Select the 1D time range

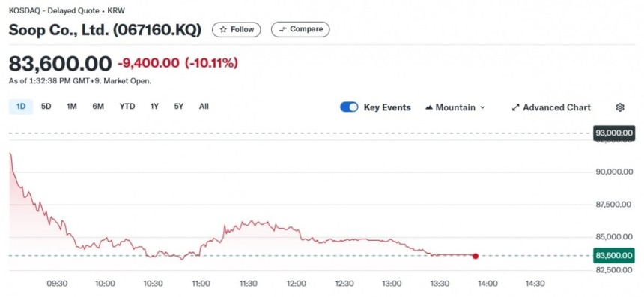tap(21, 106)
